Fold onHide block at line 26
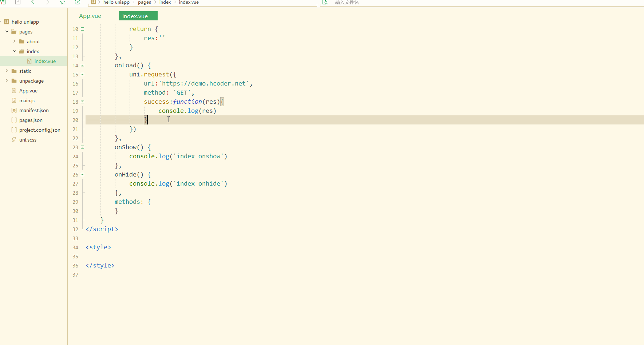 click(83, 175)
